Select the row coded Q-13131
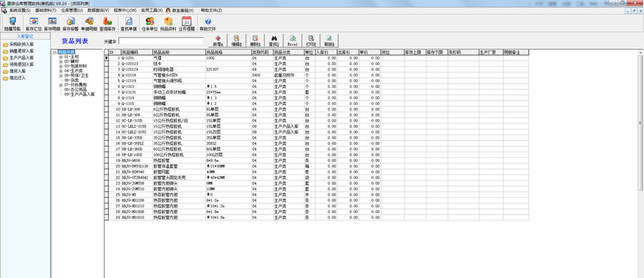This screenshot has width=644, height=278. point(316,92)
